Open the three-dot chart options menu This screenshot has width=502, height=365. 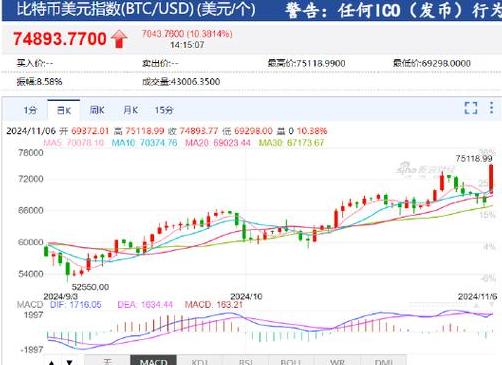(x=491, y=108)
